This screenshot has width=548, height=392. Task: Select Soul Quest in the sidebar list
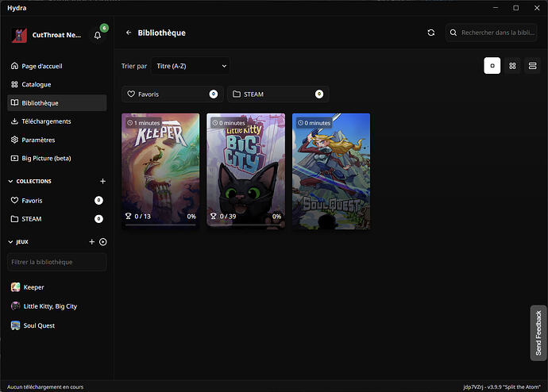coord(57,325)
